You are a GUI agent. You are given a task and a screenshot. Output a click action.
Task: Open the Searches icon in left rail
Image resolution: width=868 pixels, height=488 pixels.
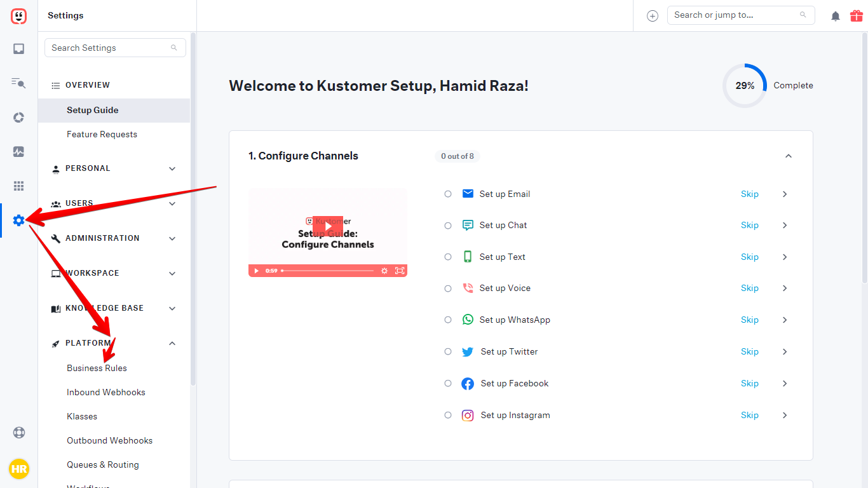(18, 83)
